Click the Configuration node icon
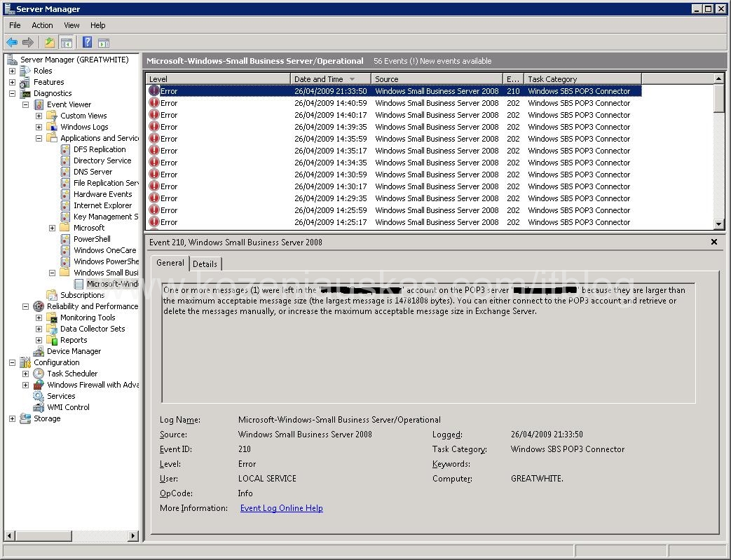This screenshot has height=560, width=731. 25,362
